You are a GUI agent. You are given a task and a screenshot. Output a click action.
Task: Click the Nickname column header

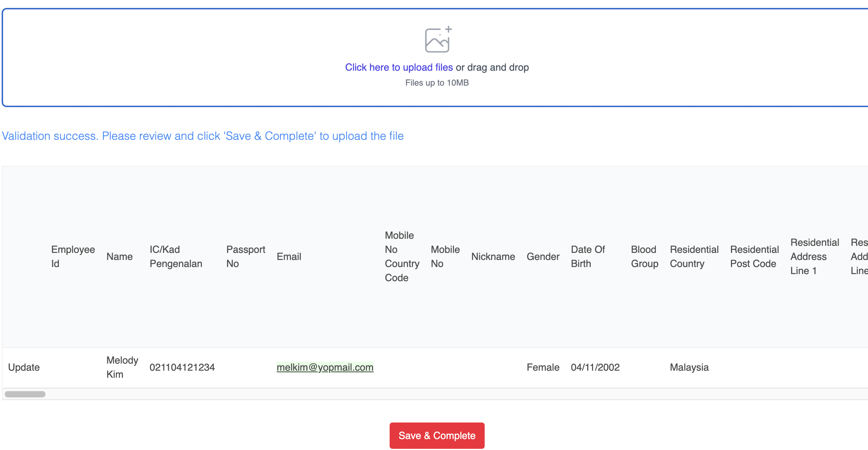click(493, 256)
